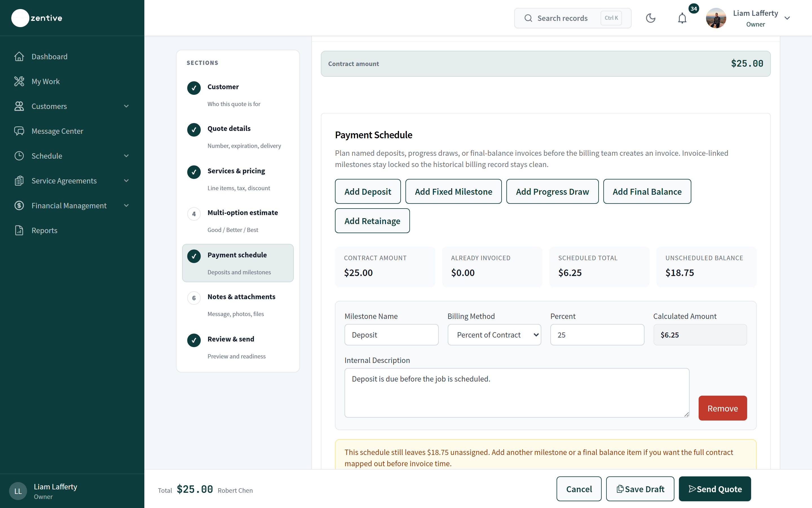Image resolution: width=812 pixels, height=508 pixels.
Task: Click Add Progress Draw
Action: click(x=552, y=192)
